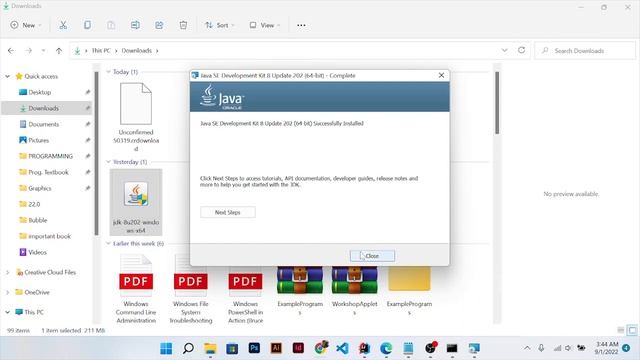Open Graphics folder in sidebar
The height and width of the screenshot is (360, 640).
40,188
